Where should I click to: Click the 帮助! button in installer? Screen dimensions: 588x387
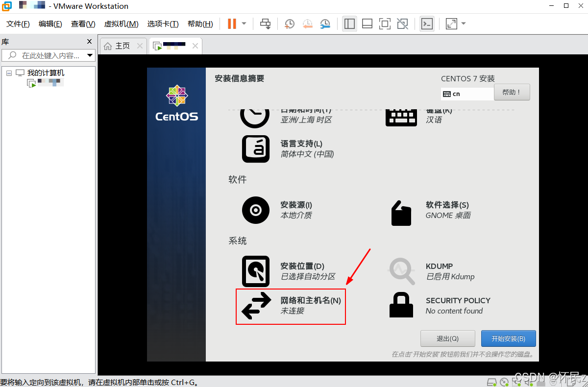(512, 92)
